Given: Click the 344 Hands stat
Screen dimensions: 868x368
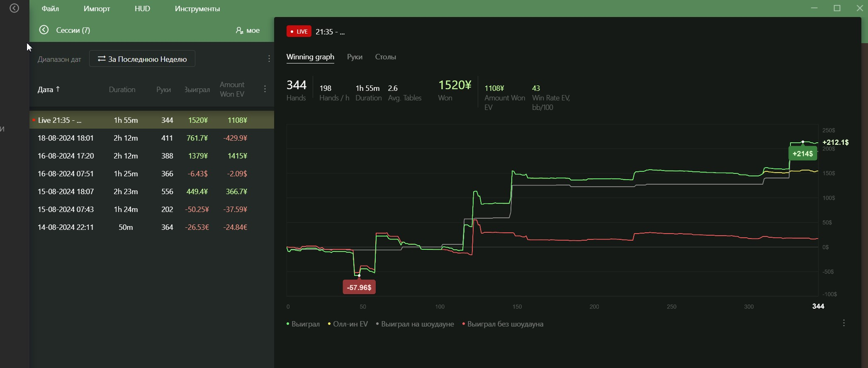Looking at the screenshot, I should click(x=296, y=90).
